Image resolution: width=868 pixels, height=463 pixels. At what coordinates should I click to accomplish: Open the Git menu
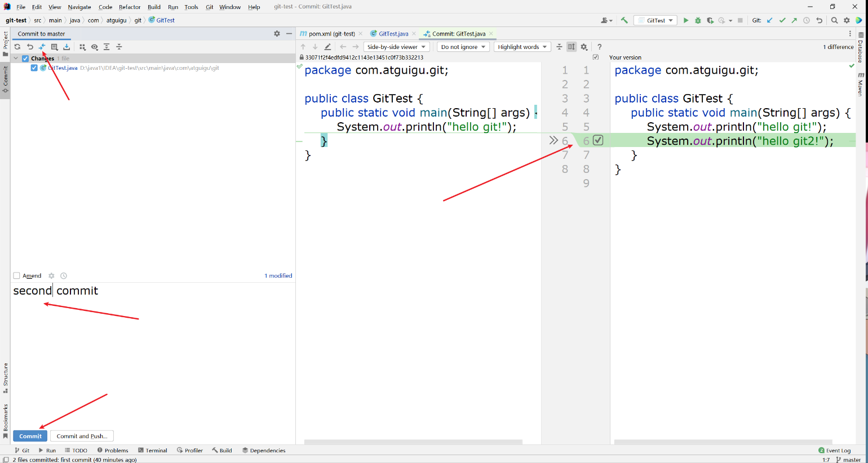[209, 7]
